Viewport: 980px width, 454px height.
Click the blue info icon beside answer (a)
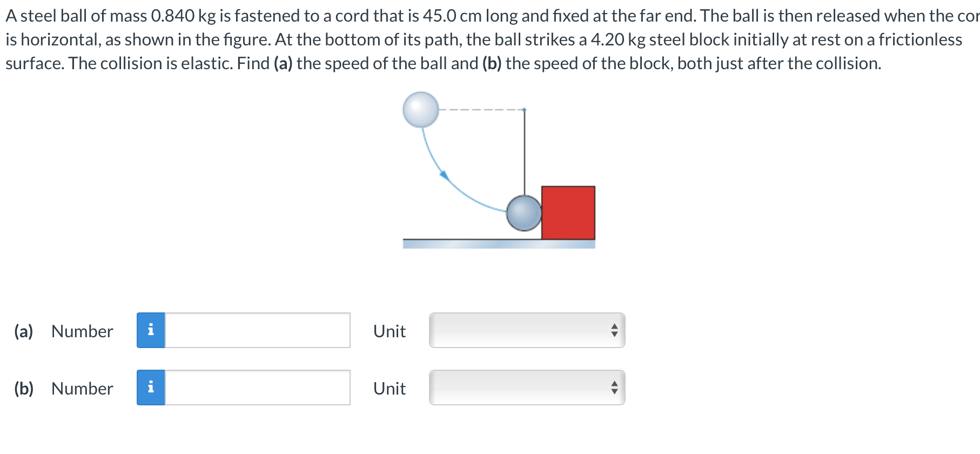click(x=152, y=331)
